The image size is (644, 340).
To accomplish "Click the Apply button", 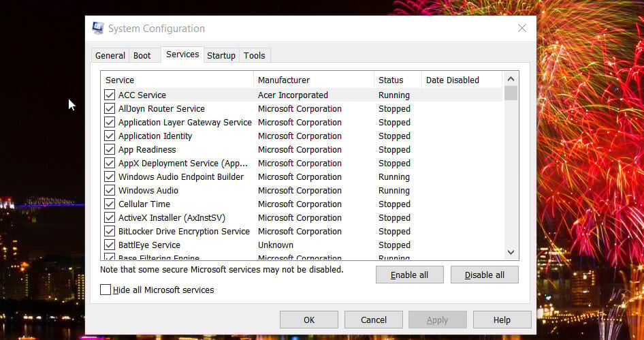I will [438, 320].
